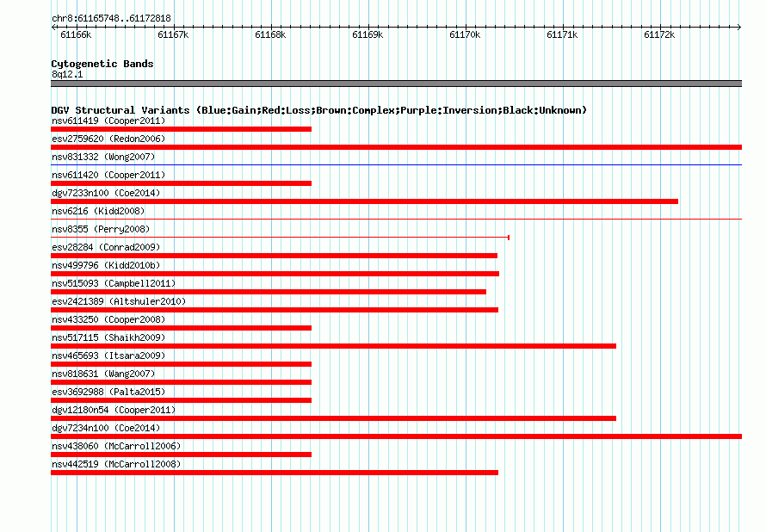Select the nsv8355 (Perry2008) variant label
This screenshot has height=532, width=766.
point(101,229)
